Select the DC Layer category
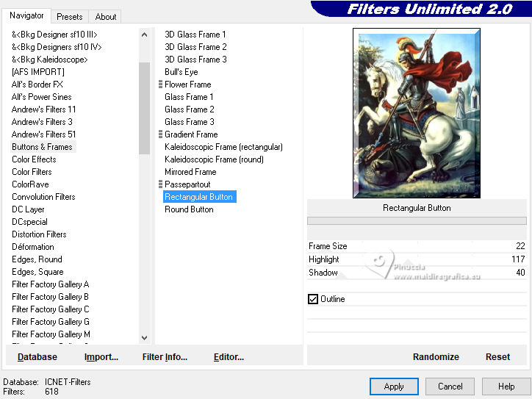Image resolution: width=532 pixels, height=399 pixels. (x=28, y=209)
